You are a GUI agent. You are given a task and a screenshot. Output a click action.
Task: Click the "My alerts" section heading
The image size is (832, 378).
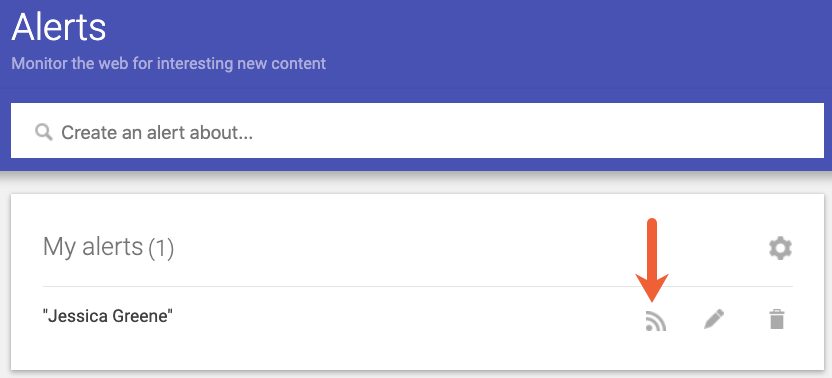93,247
